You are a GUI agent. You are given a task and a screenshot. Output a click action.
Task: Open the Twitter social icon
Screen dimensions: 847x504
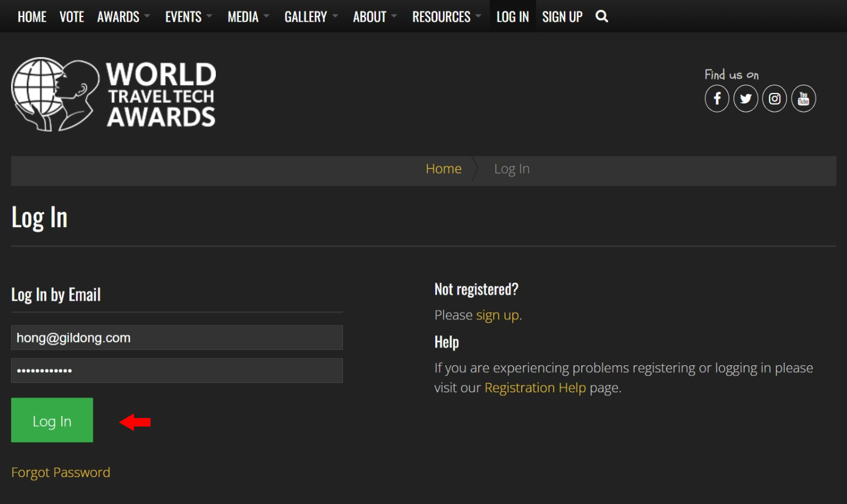[745, 99]
